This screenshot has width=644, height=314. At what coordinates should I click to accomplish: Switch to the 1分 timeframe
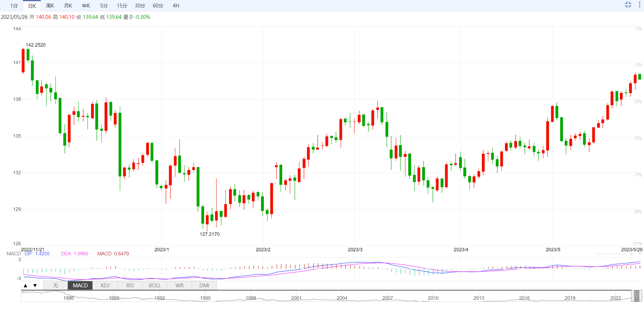[x=14, y=6]
